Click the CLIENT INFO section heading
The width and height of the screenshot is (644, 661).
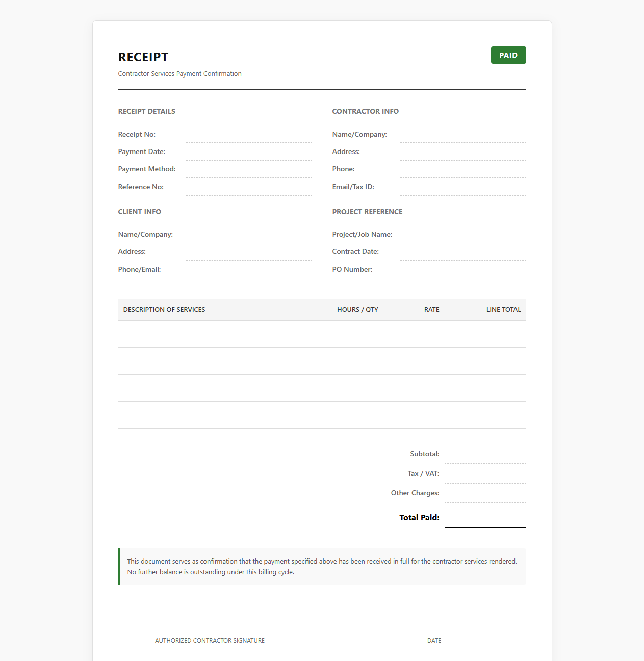[x=140, y=212]
